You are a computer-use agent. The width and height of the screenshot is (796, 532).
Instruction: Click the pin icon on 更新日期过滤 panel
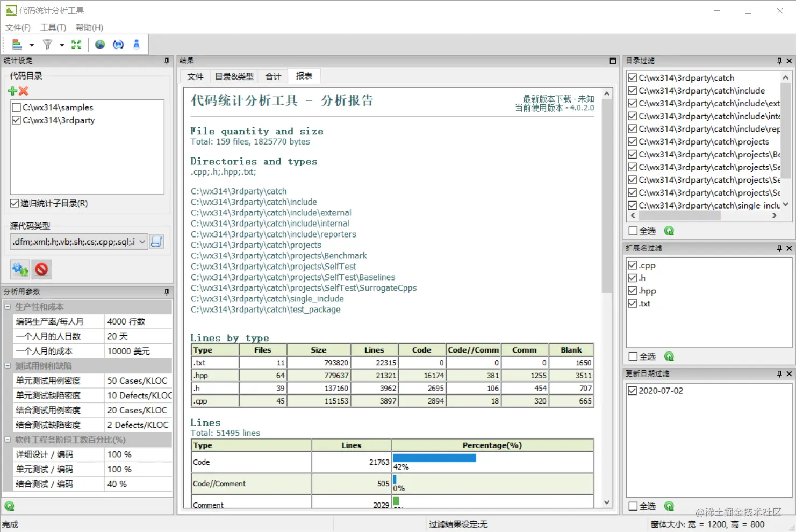[x=779, y=374]
